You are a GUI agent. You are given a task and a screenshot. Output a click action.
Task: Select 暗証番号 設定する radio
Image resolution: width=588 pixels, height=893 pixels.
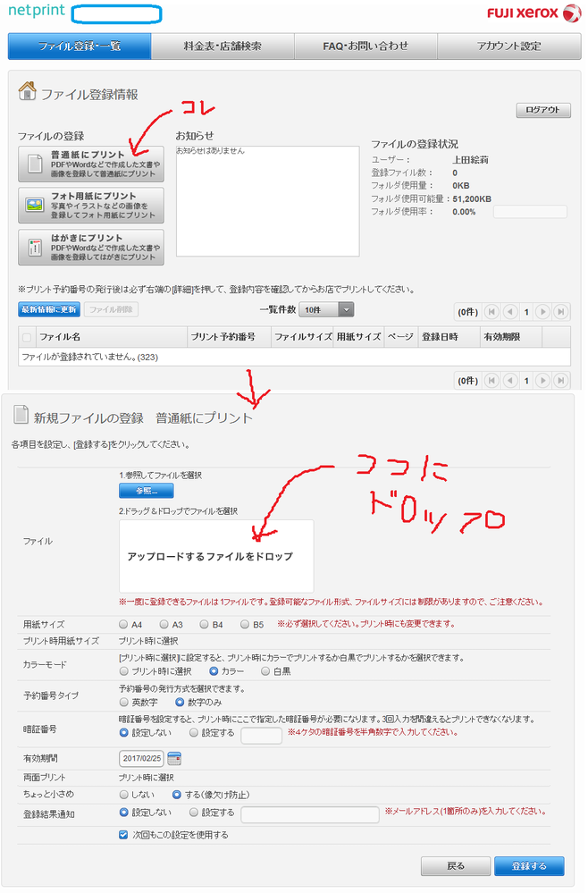point(194,733)
